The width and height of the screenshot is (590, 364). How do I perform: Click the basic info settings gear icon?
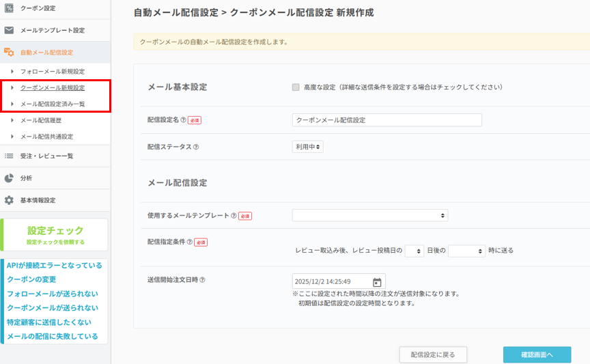(x=9, y=200)
